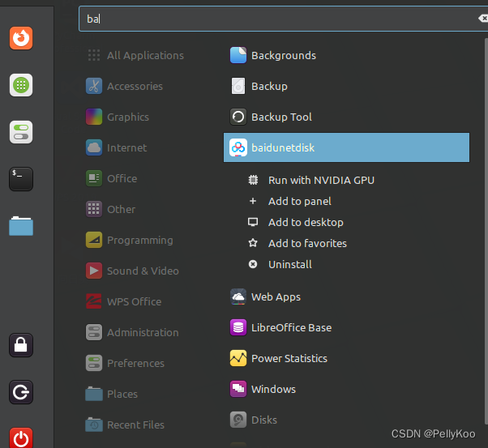Launch Terminal from the favorites sidebar
Viewport: 488px width, 448px height.
pos(21,179)
